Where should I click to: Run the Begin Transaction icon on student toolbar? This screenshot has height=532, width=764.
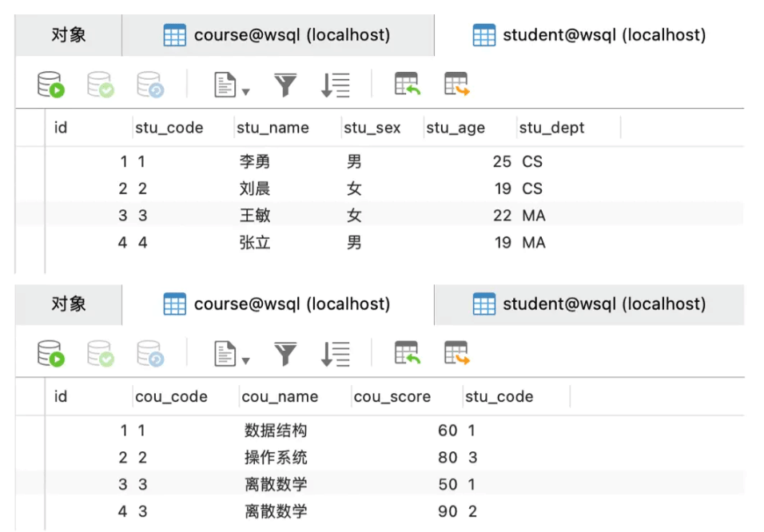pyautogui.click(x=51, y=84)
